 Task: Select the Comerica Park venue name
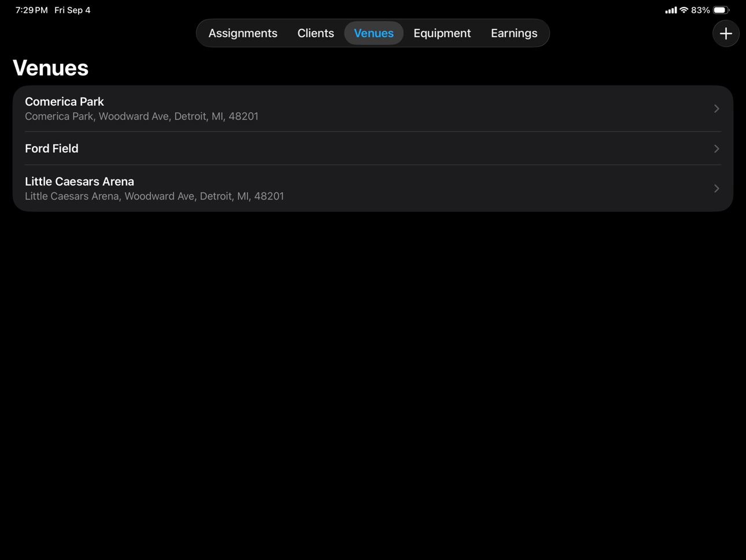[64, 101]
